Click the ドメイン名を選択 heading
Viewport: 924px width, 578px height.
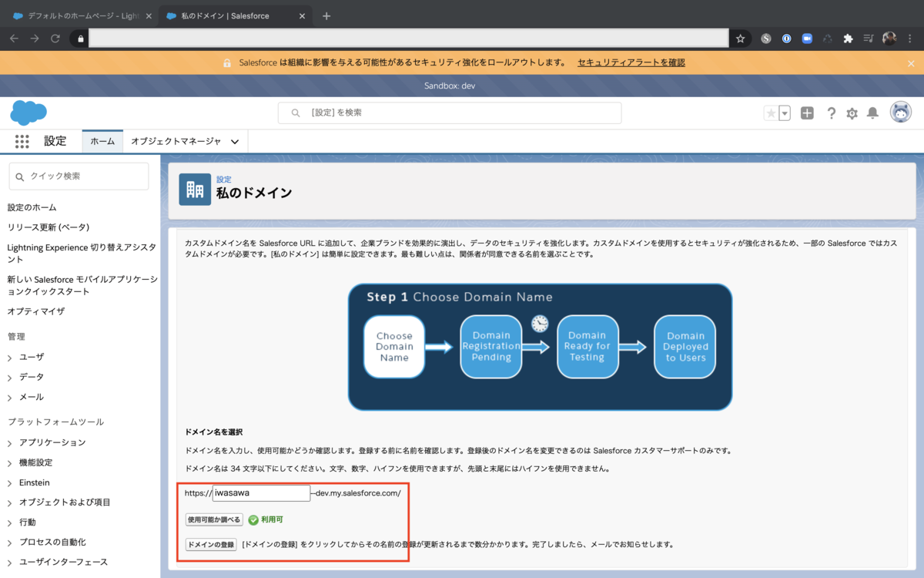click(x=214, y=432)
